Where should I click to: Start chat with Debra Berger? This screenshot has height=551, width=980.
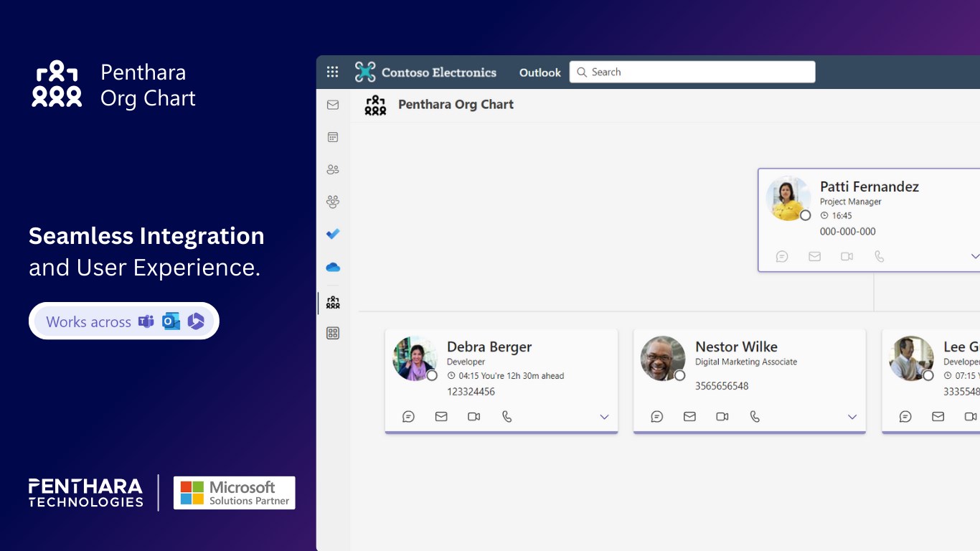point(409,416)
